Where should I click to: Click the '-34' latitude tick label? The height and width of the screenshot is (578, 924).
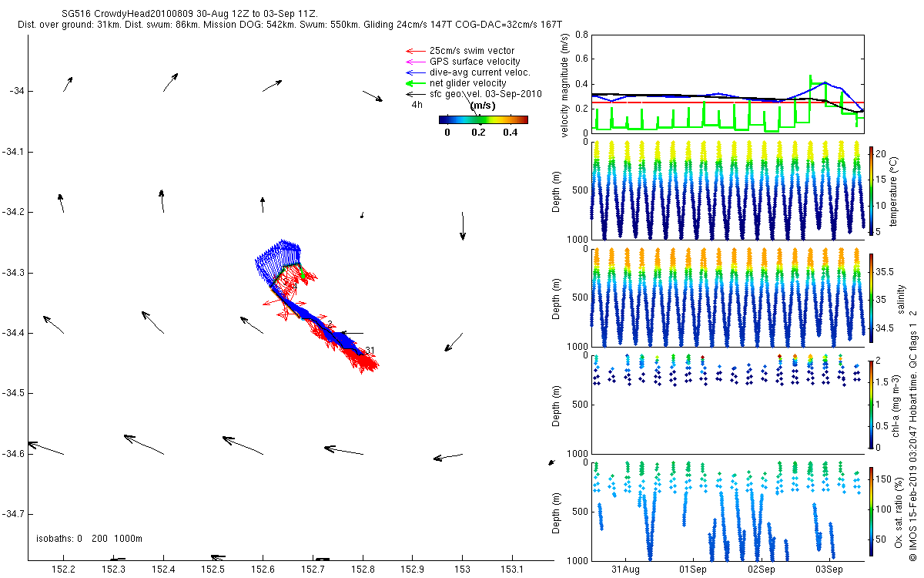pyautogui.click(x=17, y=91)
